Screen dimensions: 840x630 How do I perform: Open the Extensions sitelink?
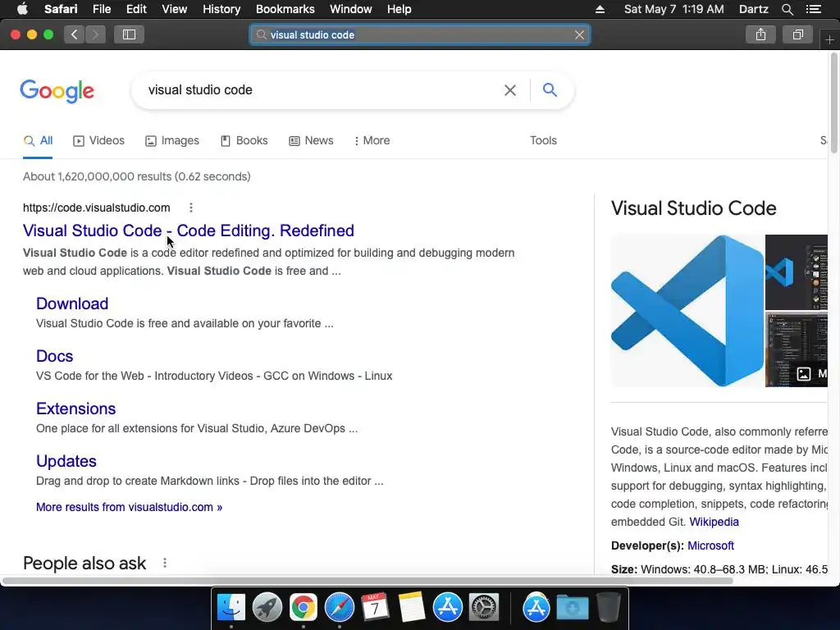tap(76, 409)
